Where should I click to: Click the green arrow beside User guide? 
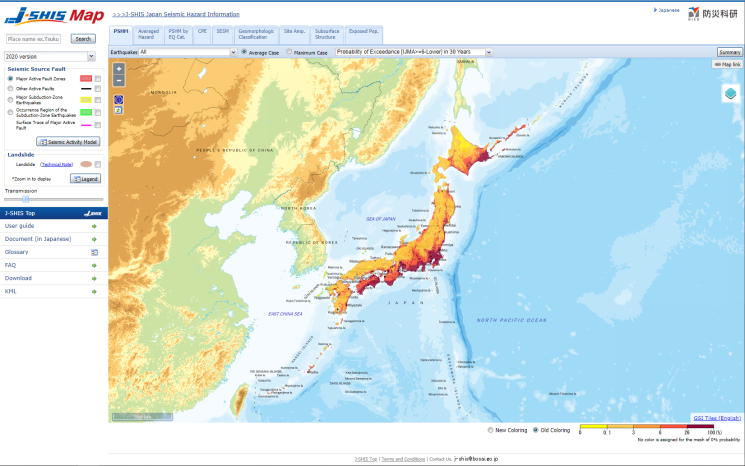tap(95, 226)
